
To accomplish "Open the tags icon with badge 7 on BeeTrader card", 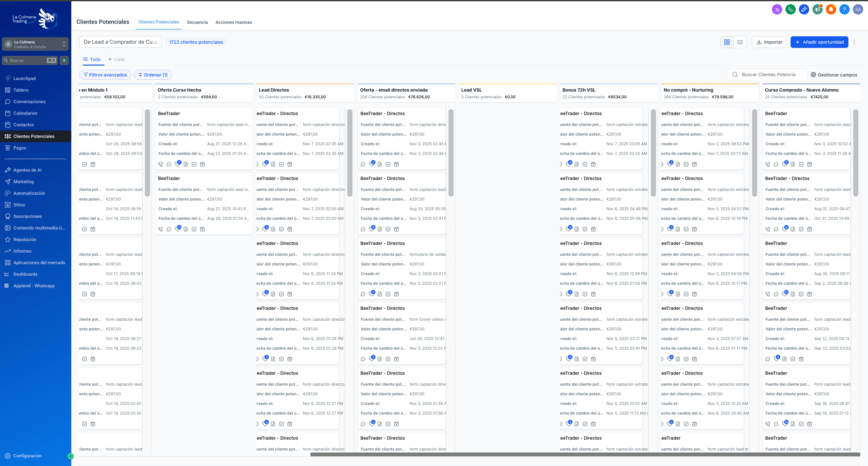I will pos(178,164).
